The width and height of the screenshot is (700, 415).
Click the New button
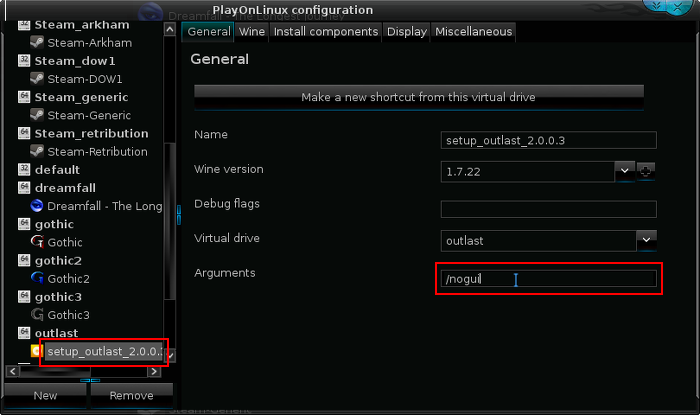pyautogui.click(x=45, y=395)
